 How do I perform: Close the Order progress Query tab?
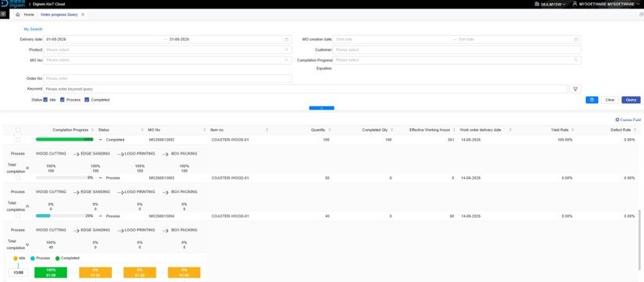coord(83,14)
